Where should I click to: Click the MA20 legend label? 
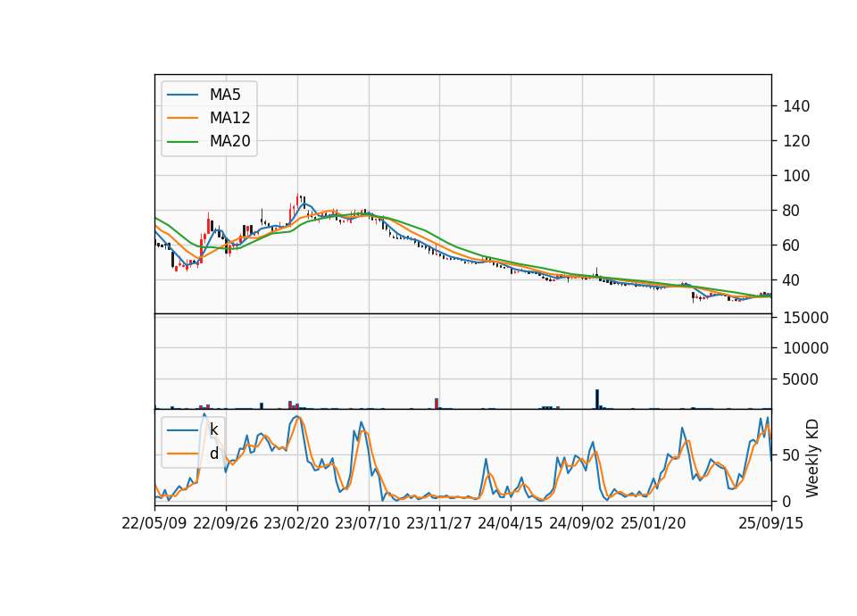click(229, 141)
